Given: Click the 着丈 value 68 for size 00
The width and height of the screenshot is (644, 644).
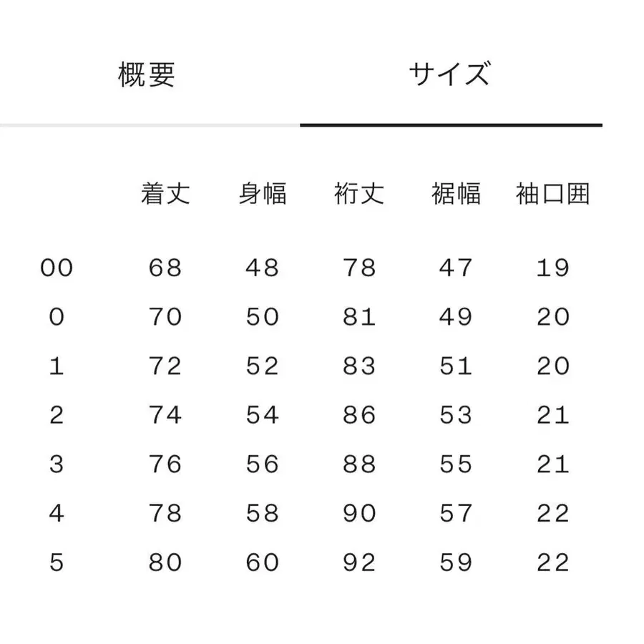Looking at the screenshot, I should pyautogui.click(x=165, y=268).
